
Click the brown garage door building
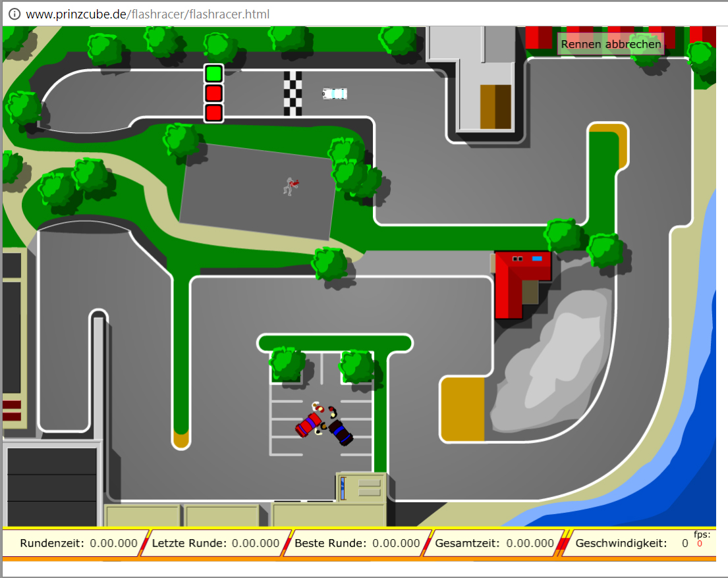click(495, 107)
